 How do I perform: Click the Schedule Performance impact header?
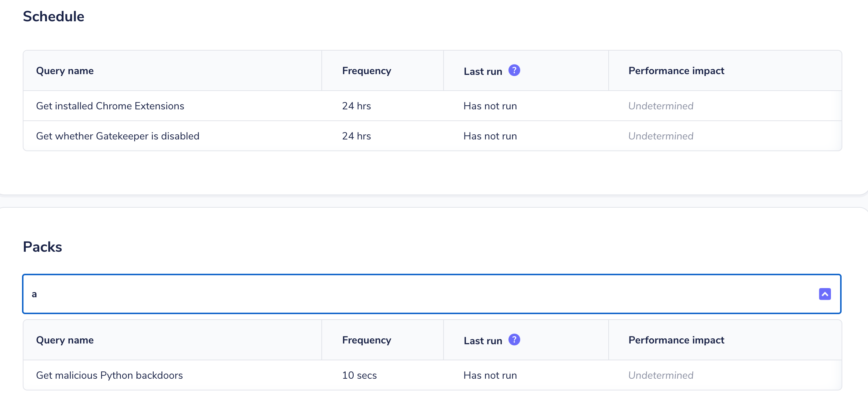(x=676, y=71)
